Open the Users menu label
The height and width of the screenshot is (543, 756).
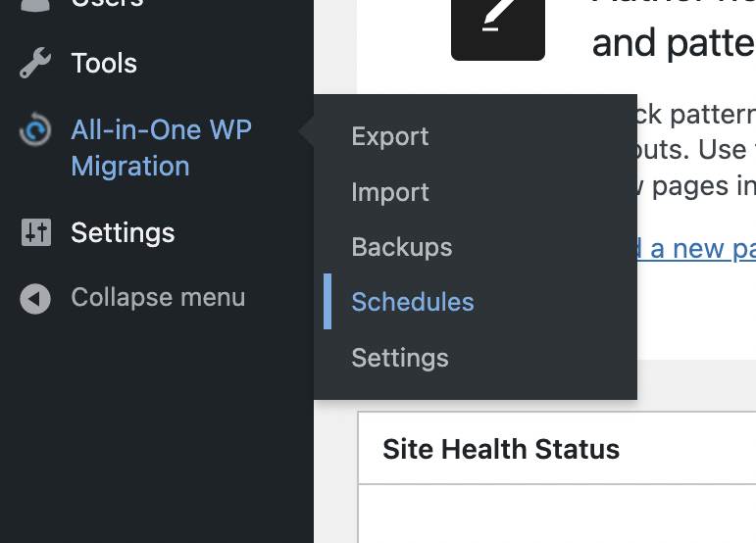(x=107, y=4)
